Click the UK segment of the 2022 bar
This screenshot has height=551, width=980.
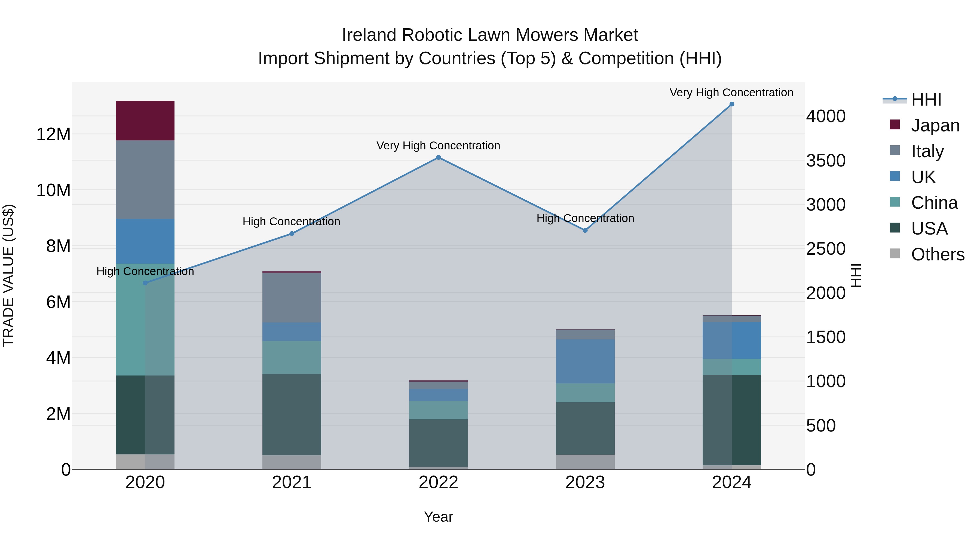438,395
